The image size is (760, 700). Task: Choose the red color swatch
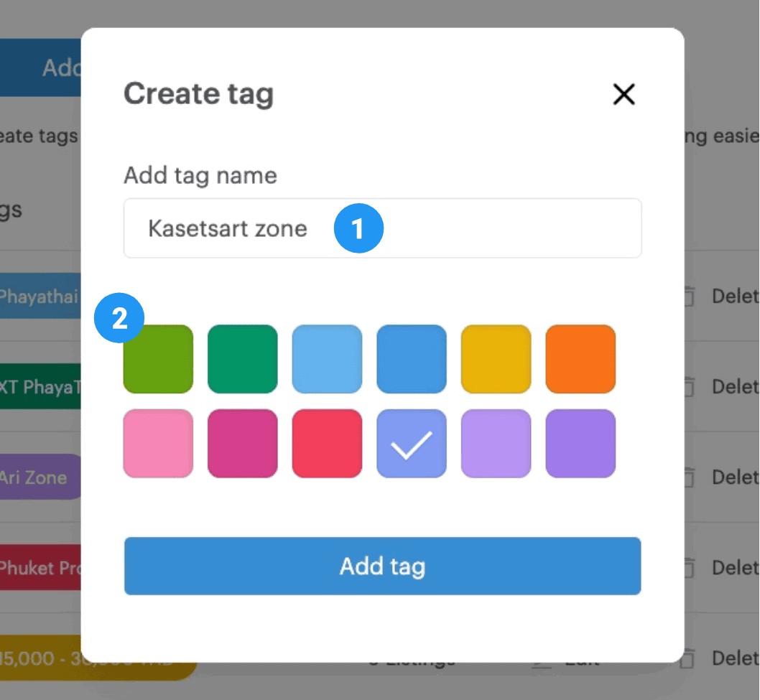[x=327, y=443]
